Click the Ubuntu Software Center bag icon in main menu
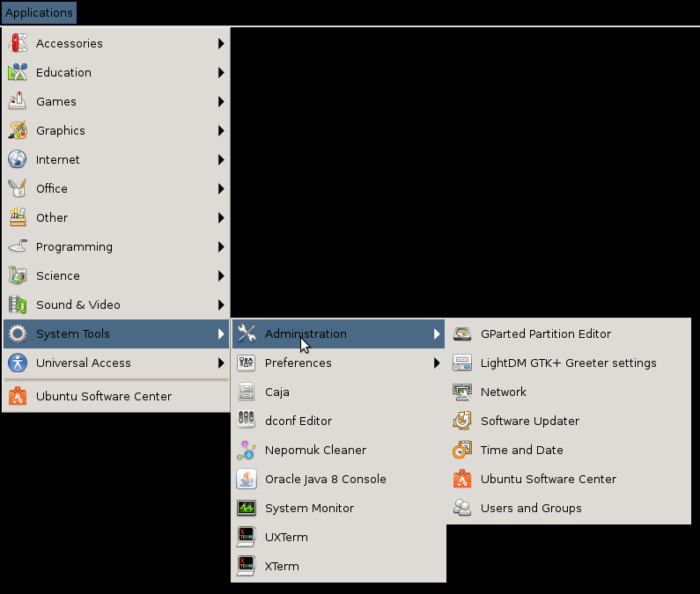This screenshot has height=594, width=700. pyautogui.click(x=18, y=396)
